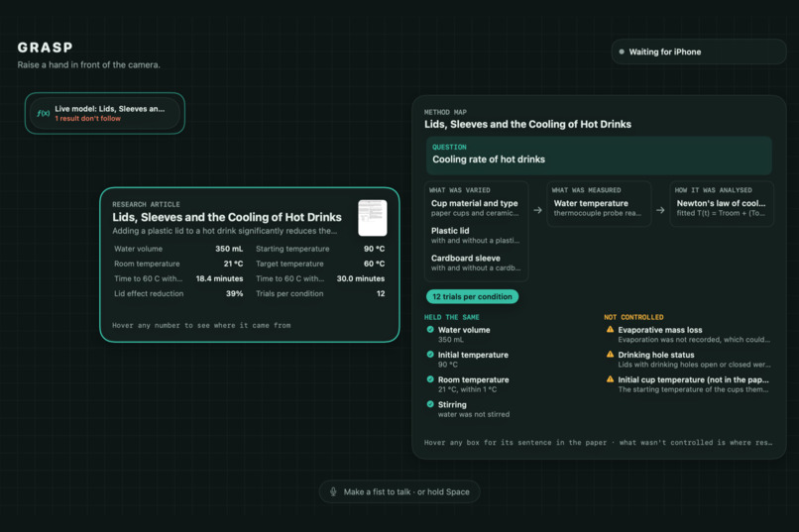Select the 'Cup material and type' varied item
This screenshot has width=799, height=532.
[476, 208]
